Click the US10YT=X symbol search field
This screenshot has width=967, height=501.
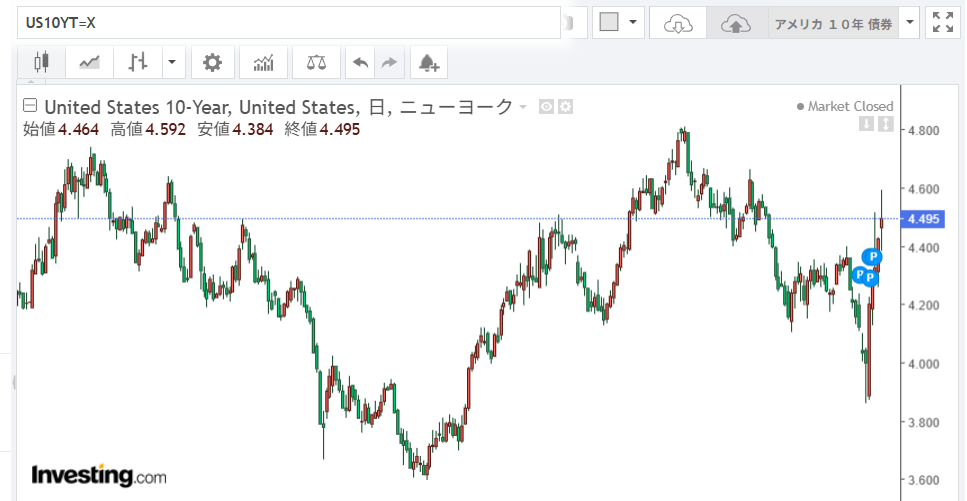pyautogui.click(x=289, y=23)
